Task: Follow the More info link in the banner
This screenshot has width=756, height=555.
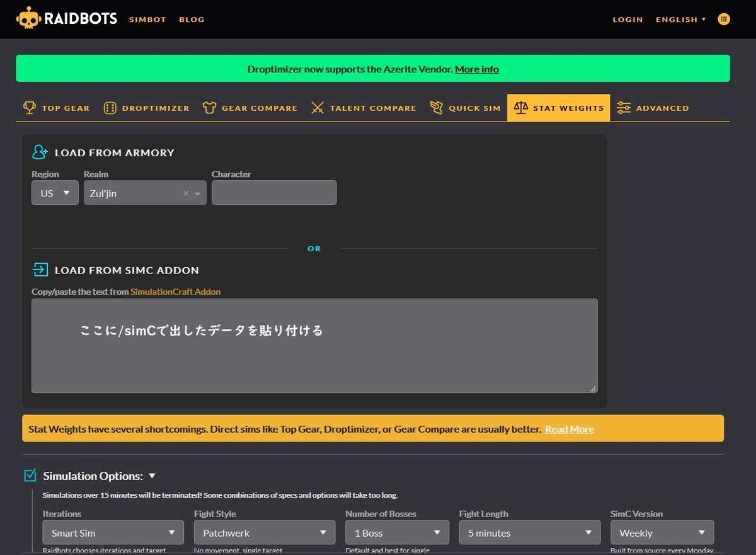Action: click(477, 69)
